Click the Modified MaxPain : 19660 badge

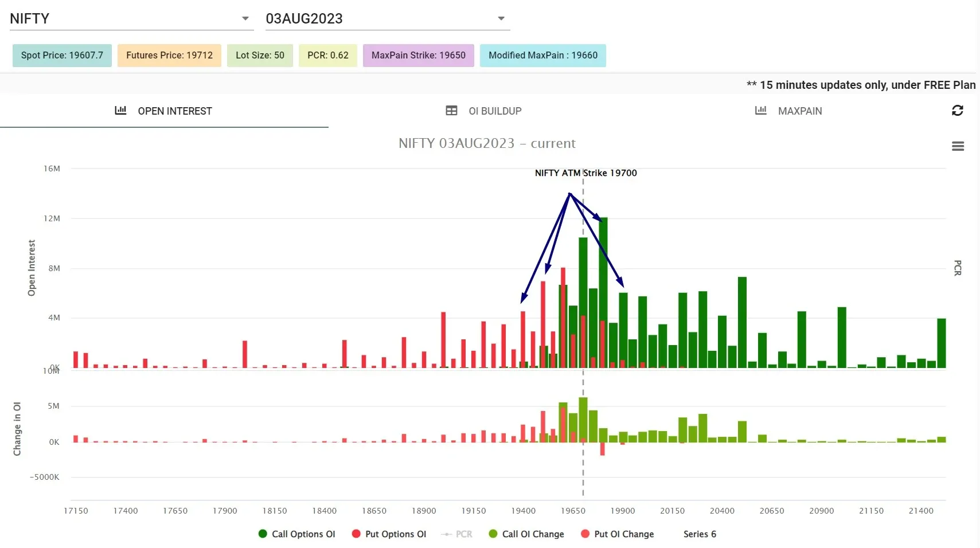click(x=543, y=56)
